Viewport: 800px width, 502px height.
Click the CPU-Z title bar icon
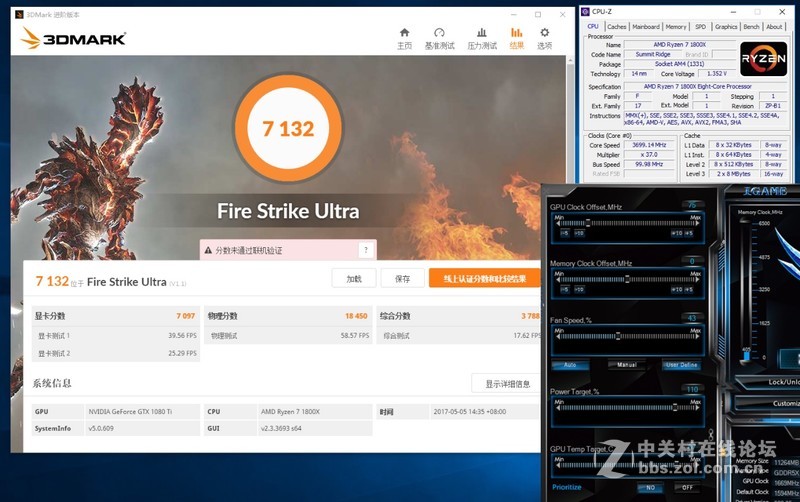coord(586,12)
